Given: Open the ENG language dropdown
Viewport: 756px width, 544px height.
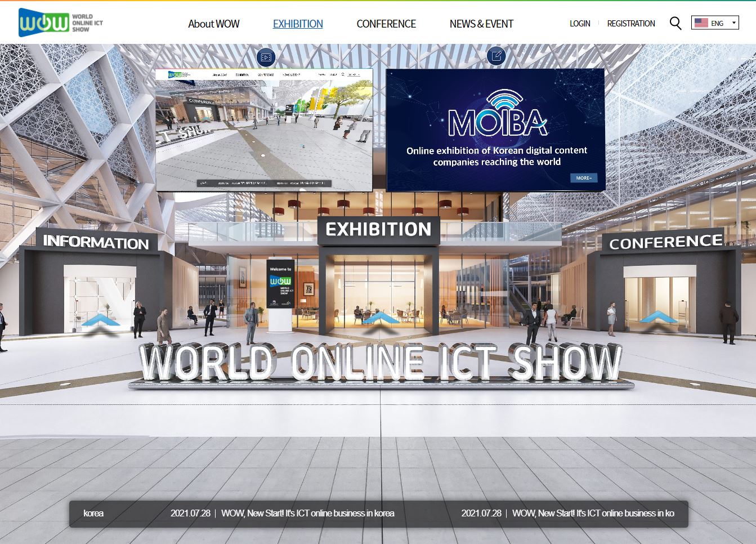Looking at the screenshot, I should click(x=715, y=23).
